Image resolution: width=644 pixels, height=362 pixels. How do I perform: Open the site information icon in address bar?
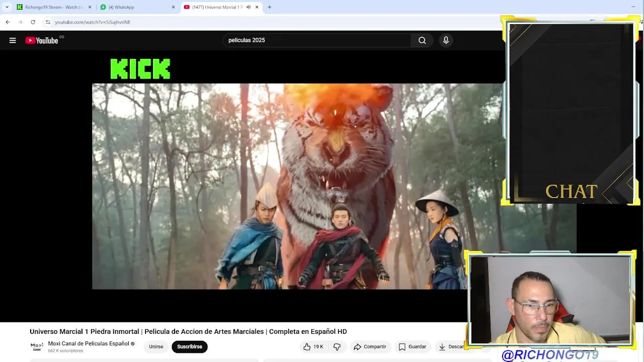click(48, 22)
